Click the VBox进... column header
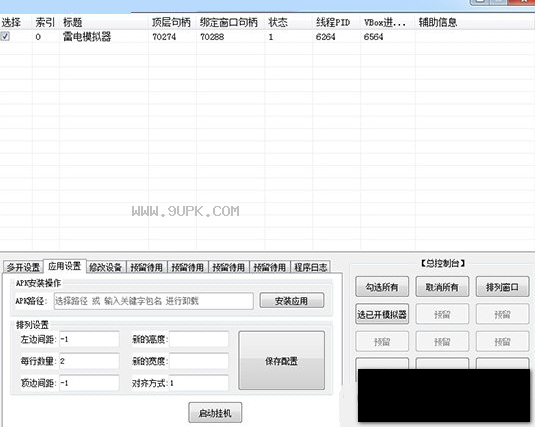The height and width of the screenshot is (427, 535). (388, 23)
